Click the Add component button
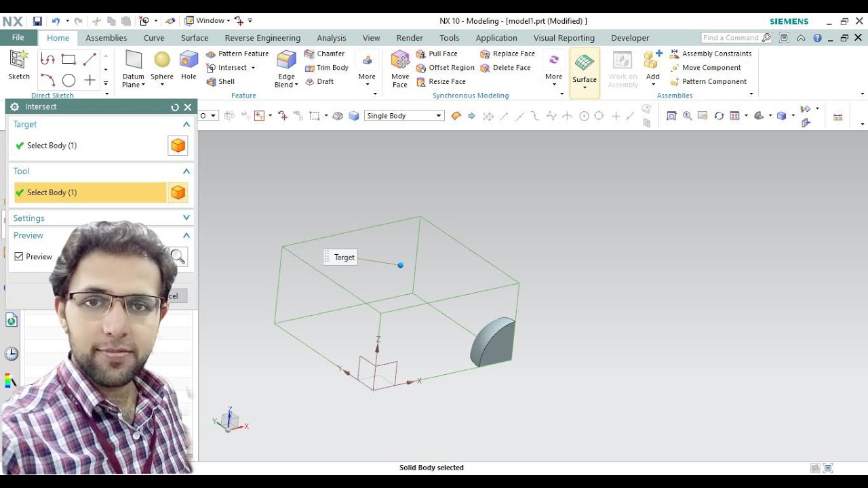Screen dimensions: 868x488 pyautogui.click(x=653, y=68)
